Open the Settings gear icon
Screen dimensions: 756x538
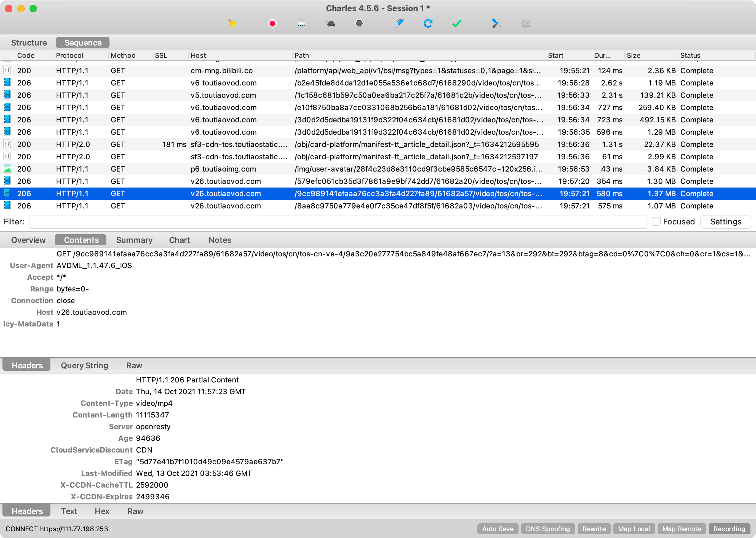click(x=526, y=24)
